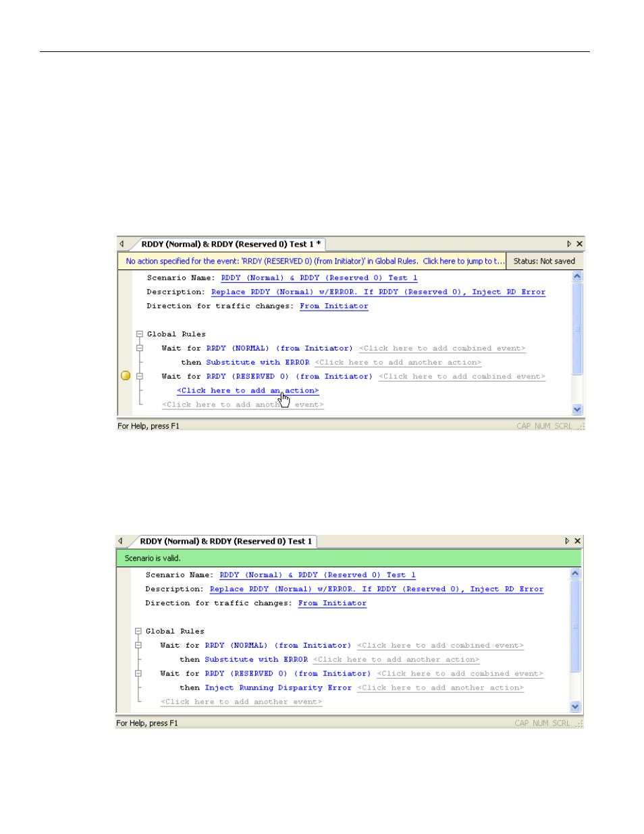Add combined event to RRDY (NORMAL), lower window
644x834 pixels.
tap(441, 645)
